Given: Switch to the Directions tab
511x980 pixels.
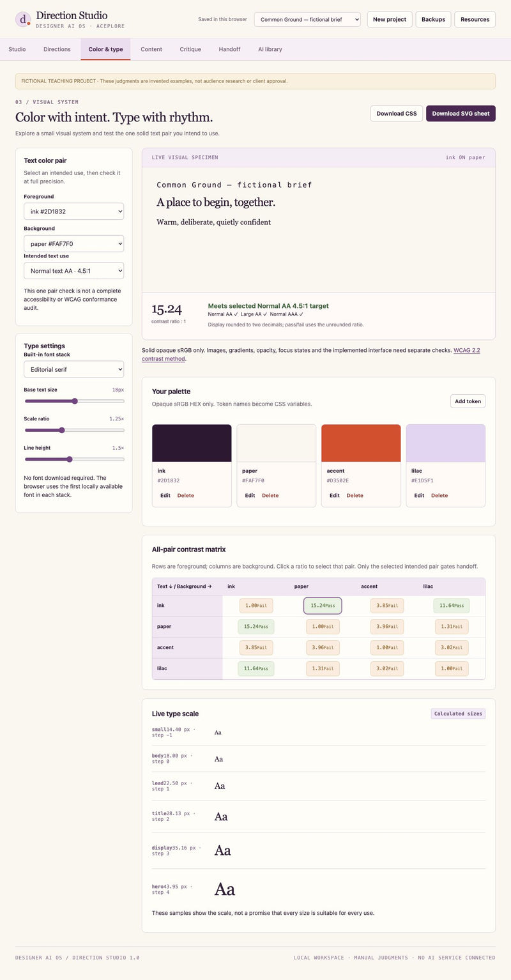Looking at the screenshot, I should (x=57, y=49).
